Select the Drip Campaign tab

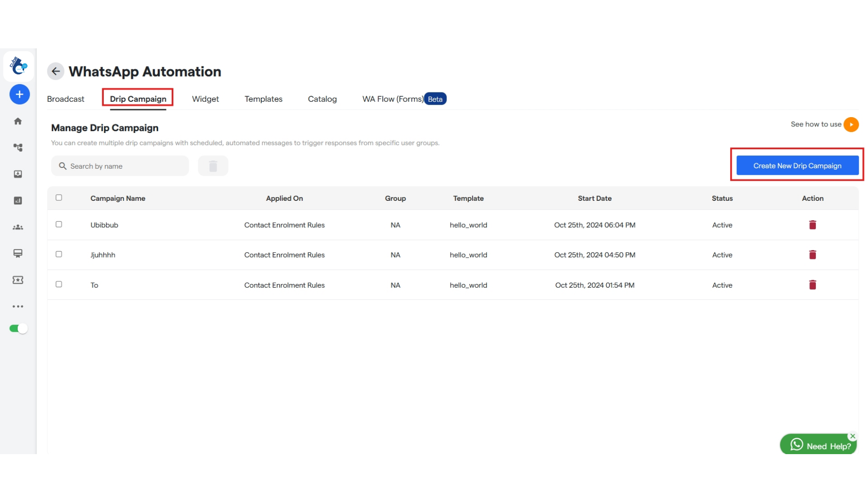coord(138,99)
